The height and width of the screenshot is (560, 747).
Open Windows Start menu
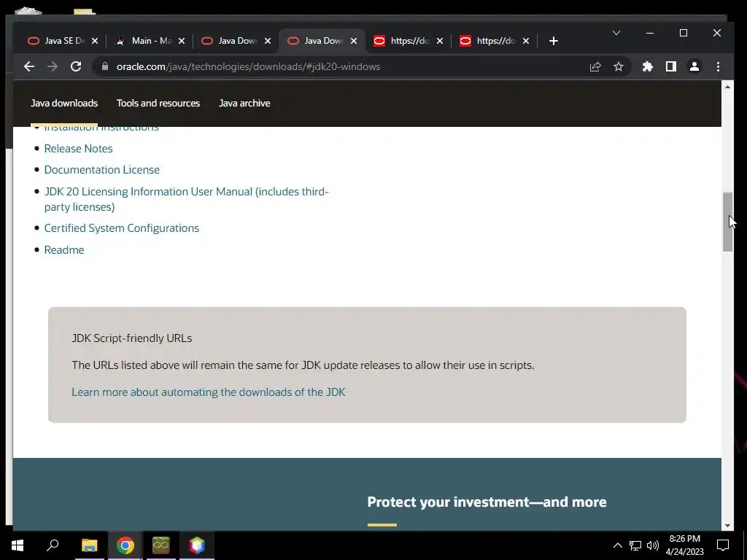coord(18,545)
